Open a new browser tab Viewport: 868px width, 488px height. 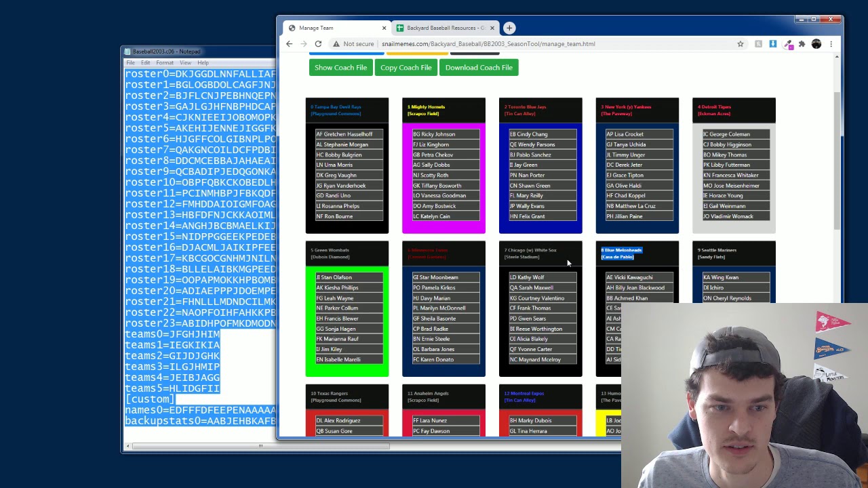pyautogui.click(x=509, y=28)
